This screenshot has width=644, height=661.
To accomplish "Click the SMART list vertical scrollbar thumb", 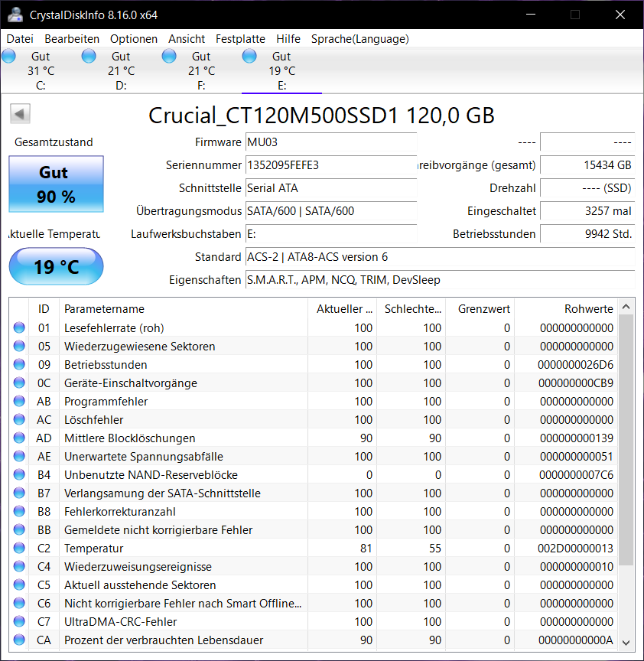I will click(626, 440).
